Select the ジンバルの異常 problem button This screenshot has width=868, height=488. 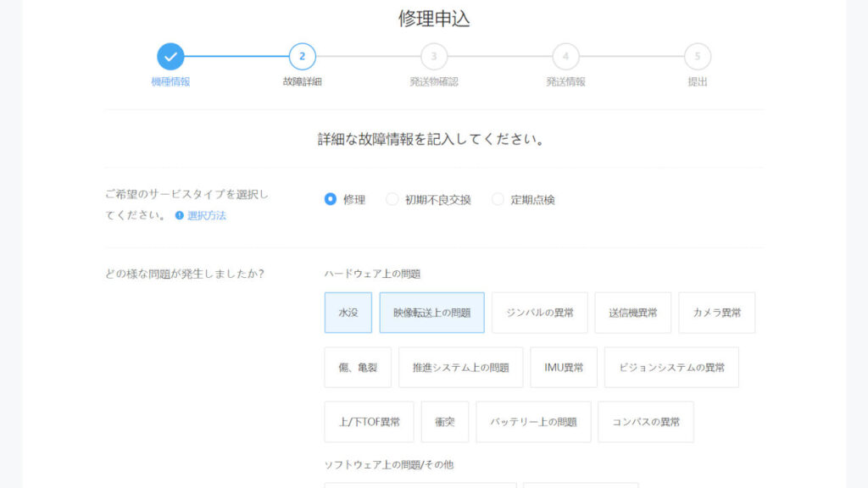tap(539, 313)
